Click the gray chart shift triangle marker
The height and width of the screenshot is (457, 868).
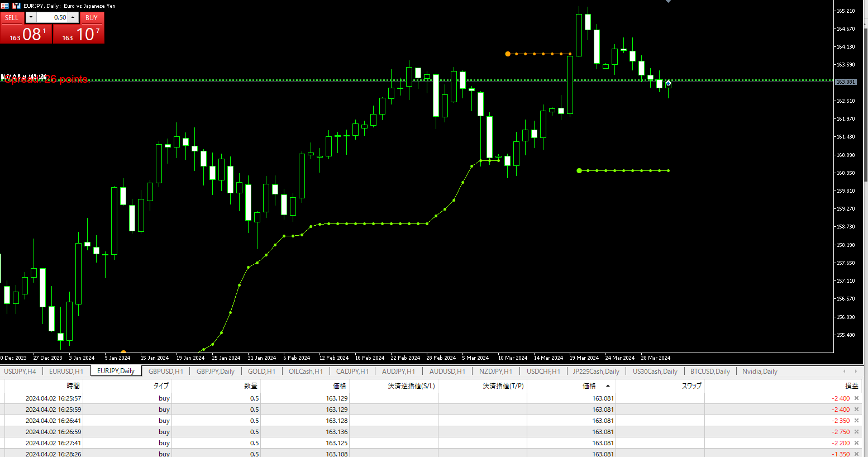click(668, 2)
